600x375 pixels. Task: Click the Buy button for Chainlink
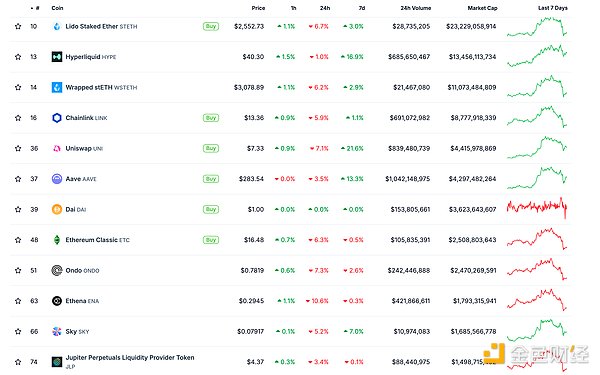click(x=211, y=118)
